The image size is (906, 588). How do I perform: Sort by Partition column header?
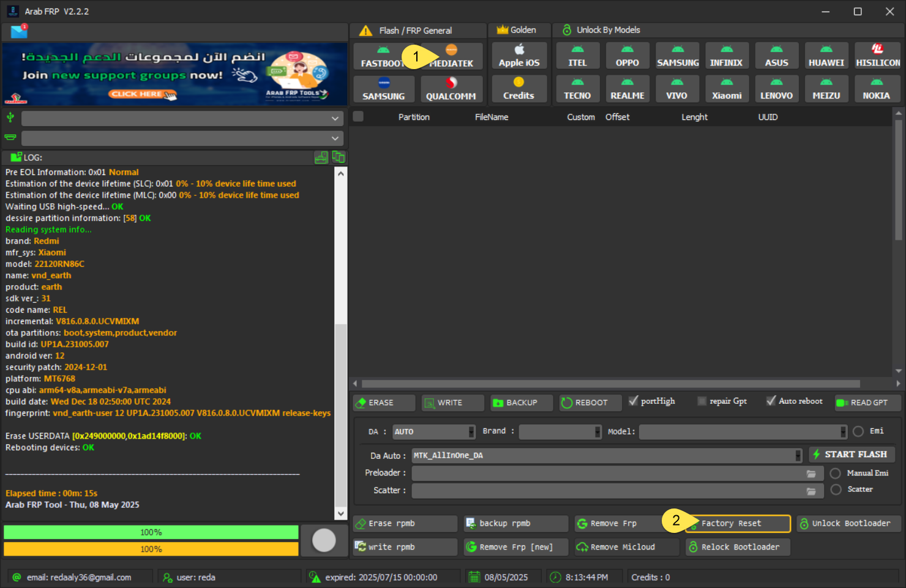point(414,117)
